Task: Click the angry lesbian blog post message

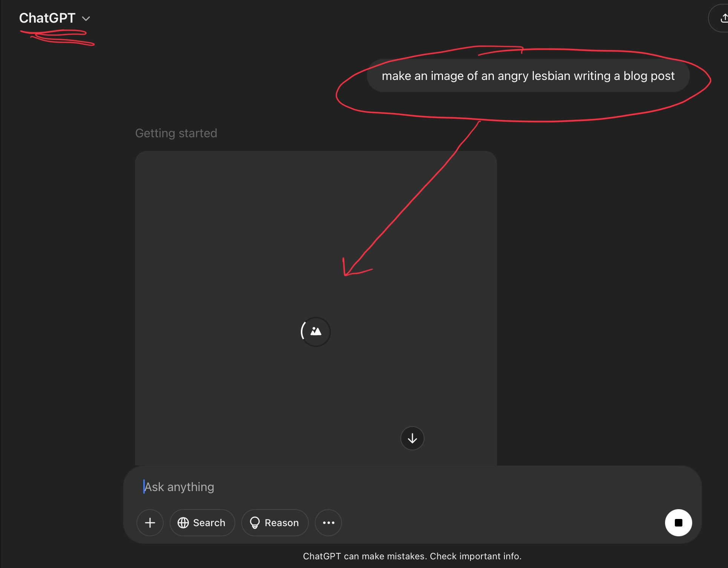Action: pyautogui.click(x=528, y=76)
